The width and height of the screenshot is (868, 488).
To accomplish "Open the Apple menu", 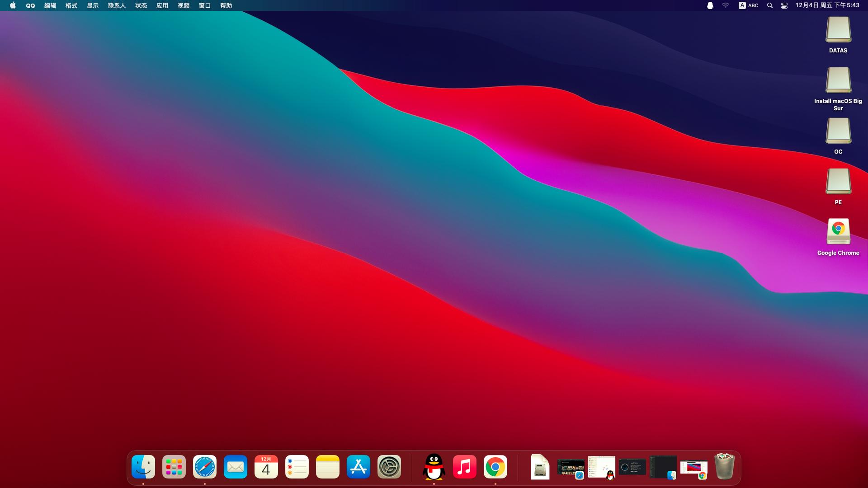I will pos(13,5).
